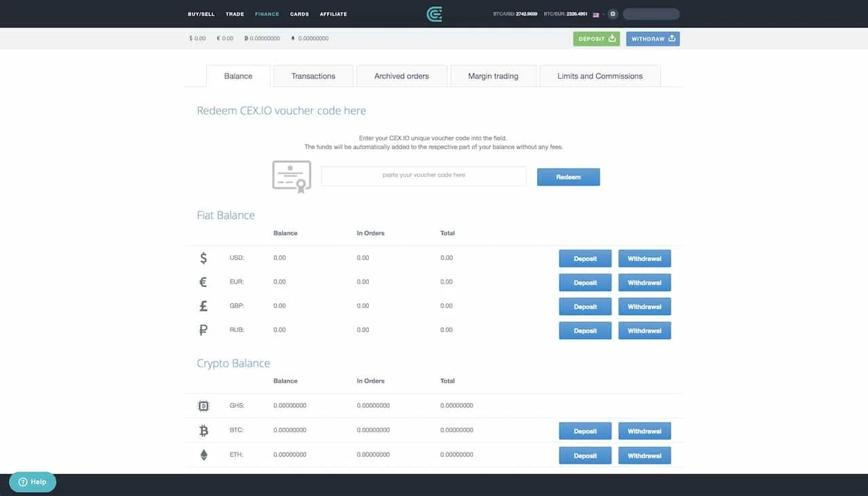The height and width of the screenshot is (496, 868).
Task: Open the Margin trading tab
Action: (493, 76)
